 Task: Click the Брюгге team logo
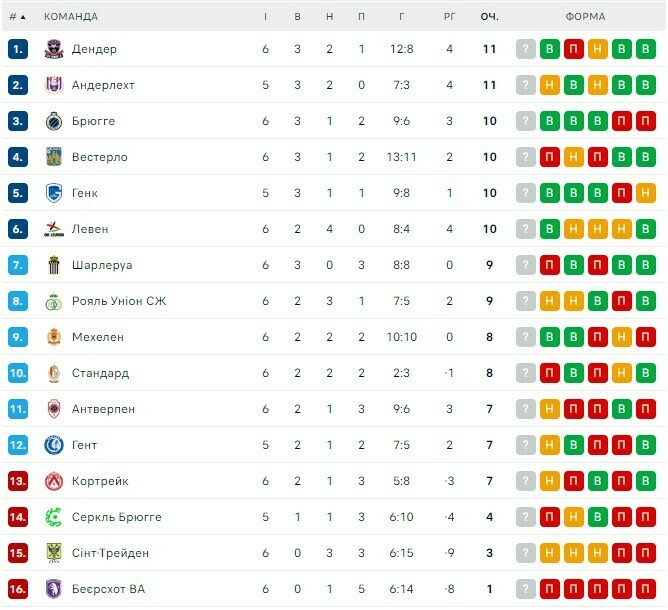(54, 121)
